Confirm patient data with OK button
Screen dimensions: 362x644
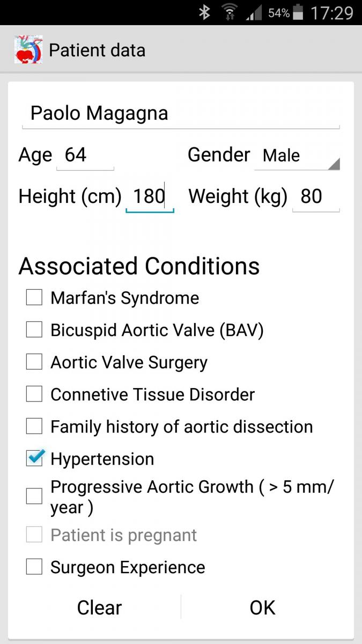coord(263,608)
